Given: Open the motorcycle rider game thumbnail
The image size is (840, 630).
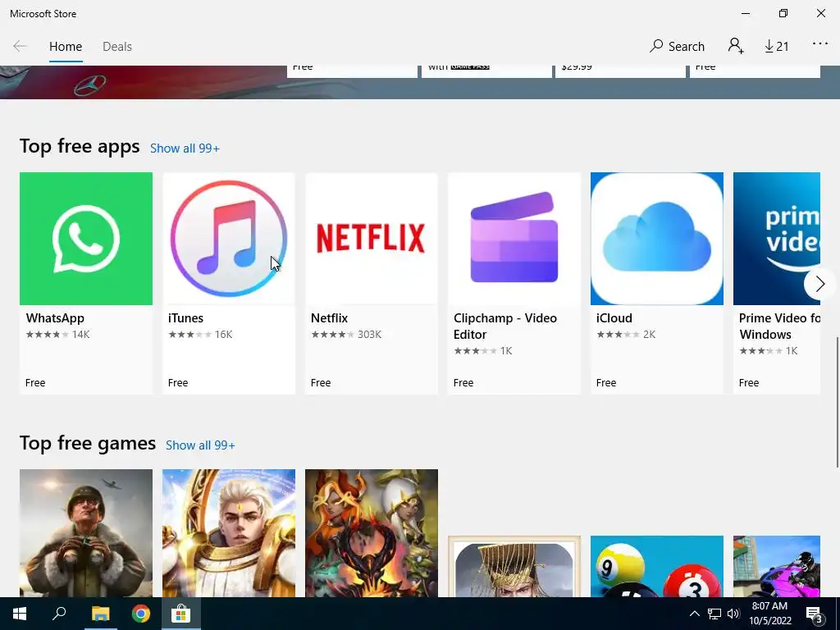Looking at the screenshot, I should pos(777,566).
